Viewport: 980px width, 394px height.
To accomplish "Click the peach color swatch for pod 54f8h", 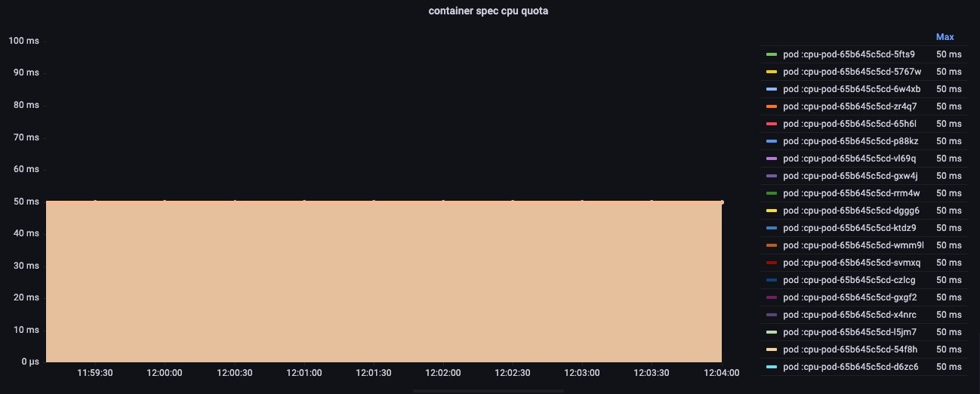I will pos(772,349).
